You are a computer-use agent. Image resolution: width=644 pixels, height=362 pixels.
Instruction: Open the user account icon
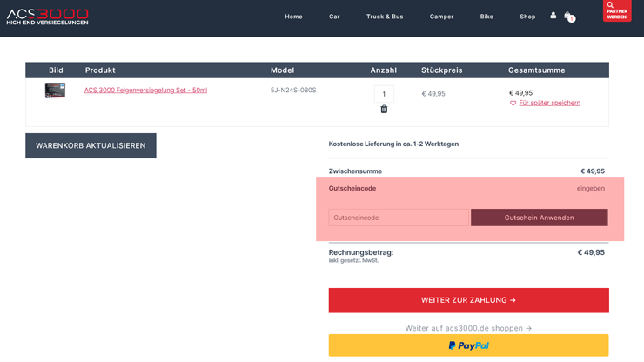553,16
